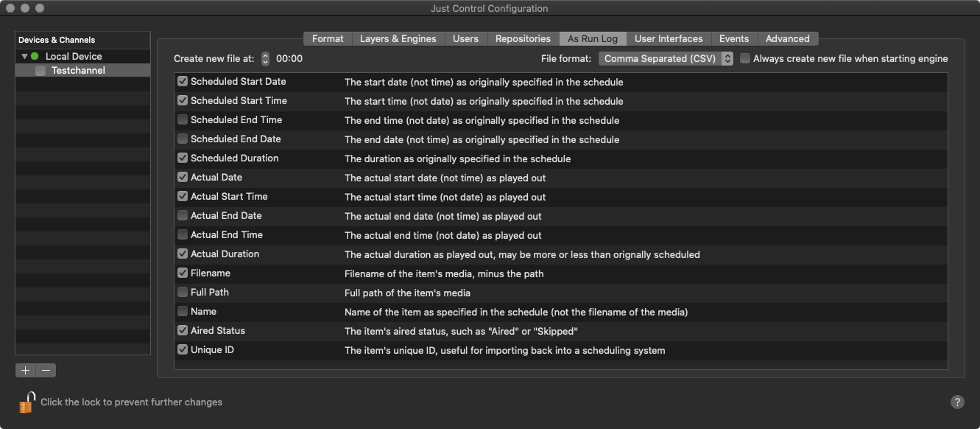Open the File format CSV dropdown
The image size is (980, 429).
point(666,58)
